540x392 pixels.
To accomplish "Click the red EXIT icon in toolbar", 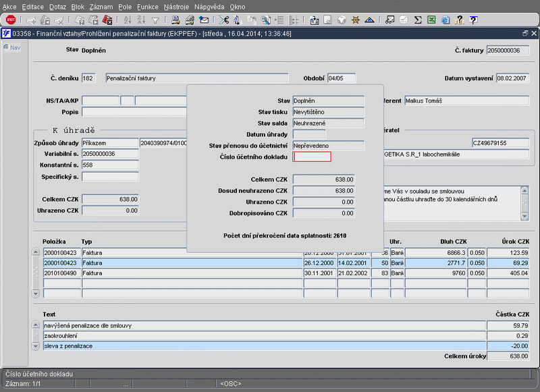I will [11, 20].
